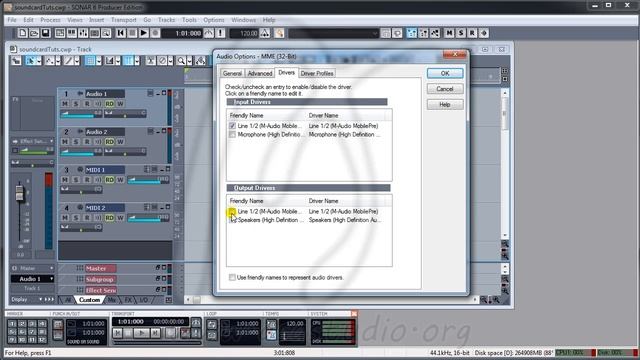This screenshot has height=360, width=640.
Task: Click OK in Audio Options dialog
Action: pyautogui.click(x=445, y=73)
